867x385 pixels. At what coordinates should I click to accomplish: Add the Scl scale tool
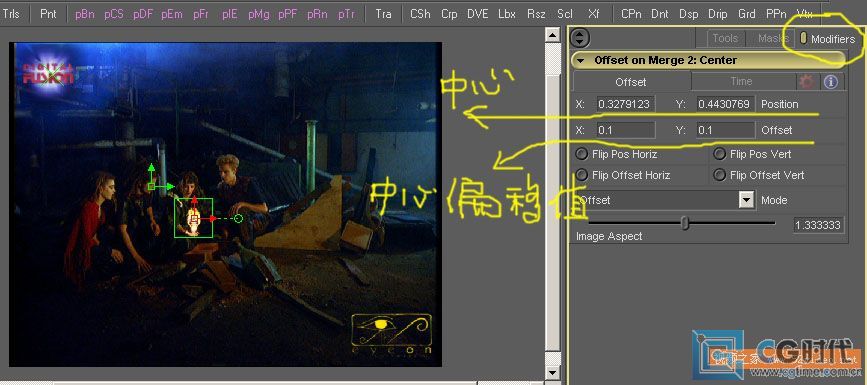point(565,14)
